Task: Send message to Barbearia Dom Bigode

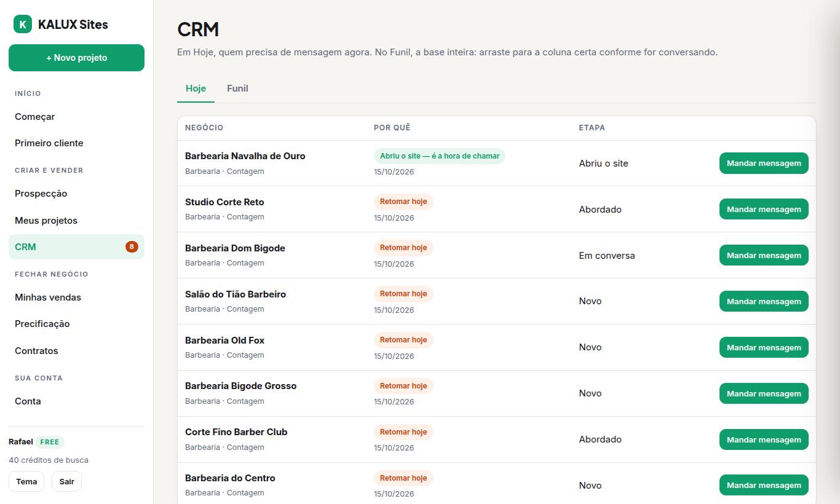Action: [x=764, y=256]
